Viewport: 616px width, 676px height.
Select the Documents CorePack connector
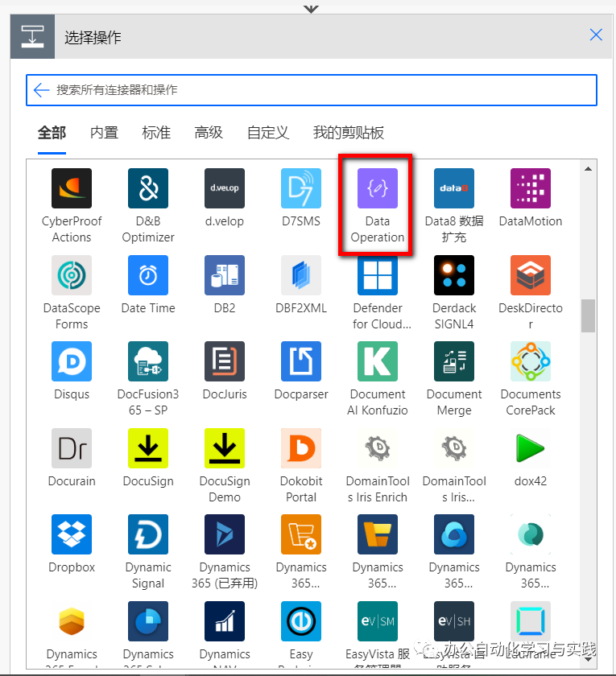pos(531,361)
